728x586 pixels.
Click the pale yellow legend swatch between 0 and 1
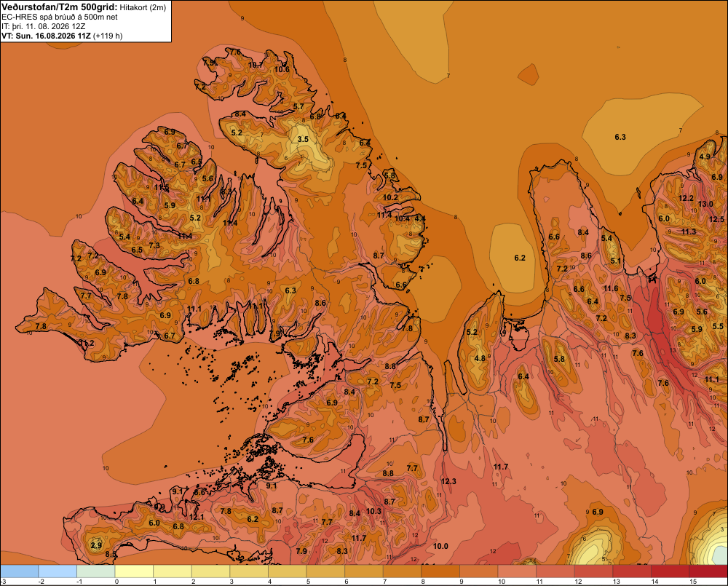[134, 571]
